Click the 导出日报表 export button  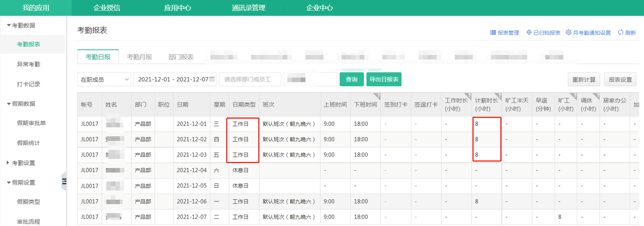pos(384,80)
